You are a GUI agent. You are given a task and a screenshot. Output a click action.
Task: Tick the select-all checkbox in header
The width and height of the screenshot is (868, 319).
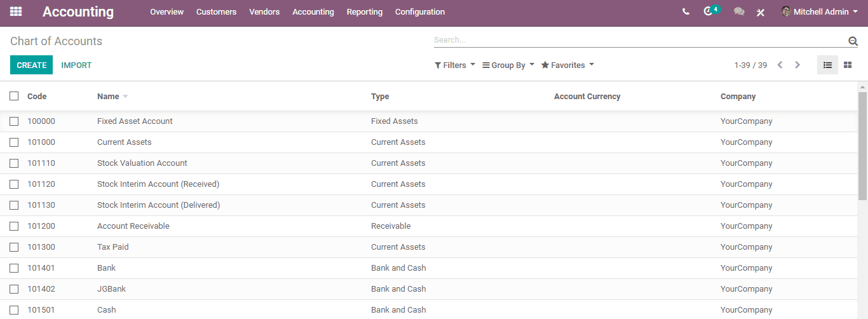coord(14,96)
